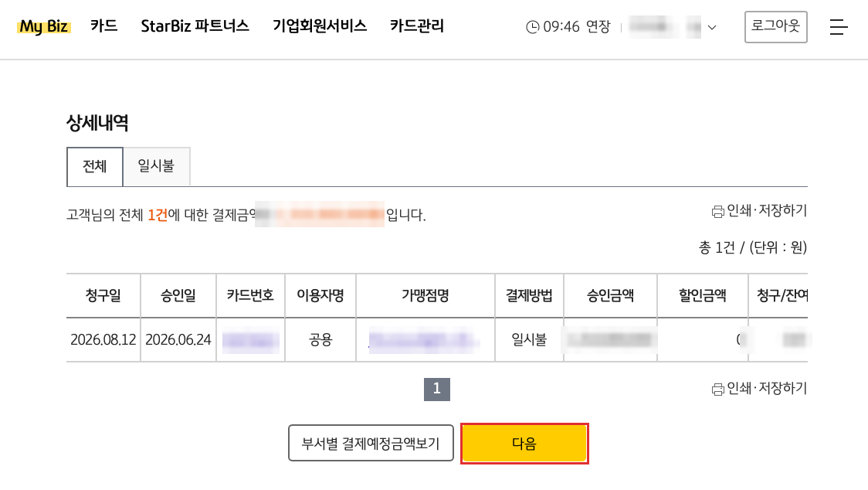The image size is (868, 490).
Task: Go to page 1 in pagination
Action: point(437,389)
